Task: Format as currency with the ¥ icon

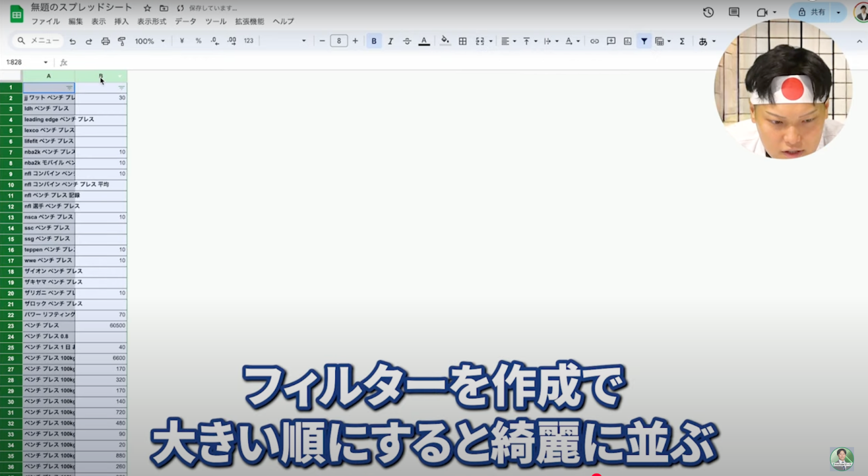Action: 182,41
